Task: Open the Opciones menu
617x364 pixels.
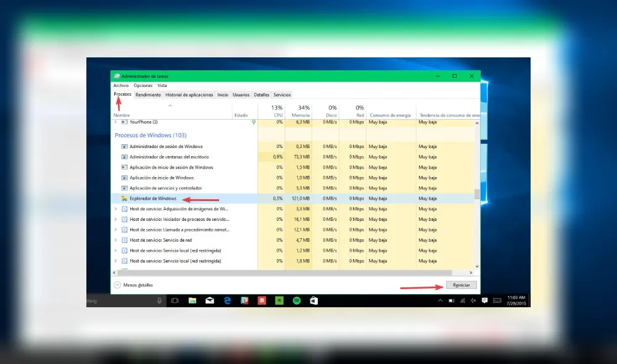Action: (143, 85)
